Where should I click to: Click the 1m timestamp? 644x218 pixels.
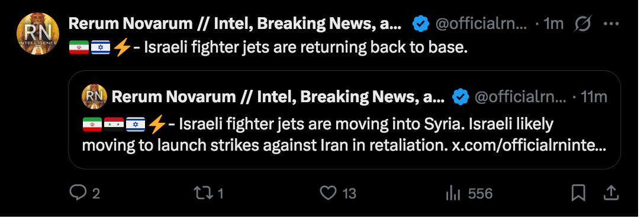click(553, 24)
